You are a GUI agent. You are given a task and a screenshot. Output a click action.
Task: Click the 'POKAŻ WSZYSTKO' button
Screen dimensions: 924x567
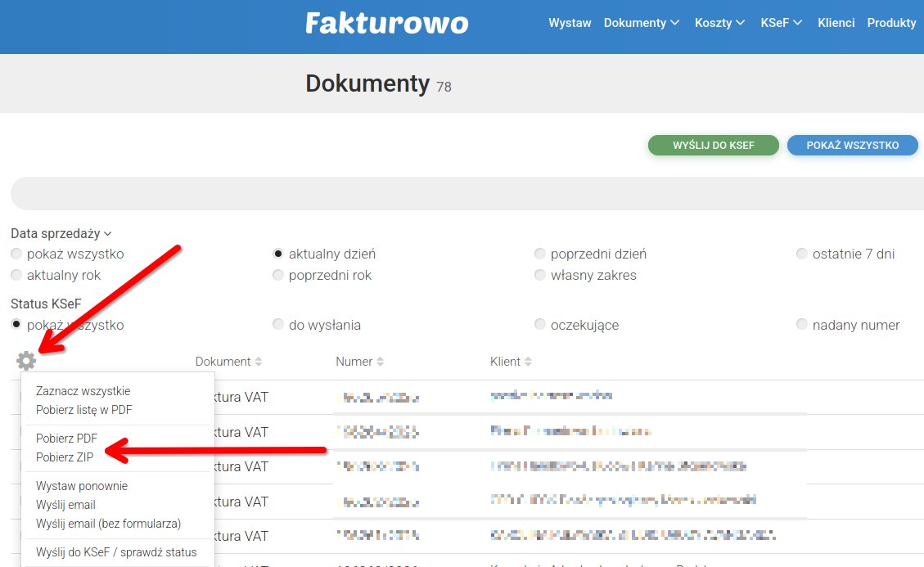click(853, 145)
